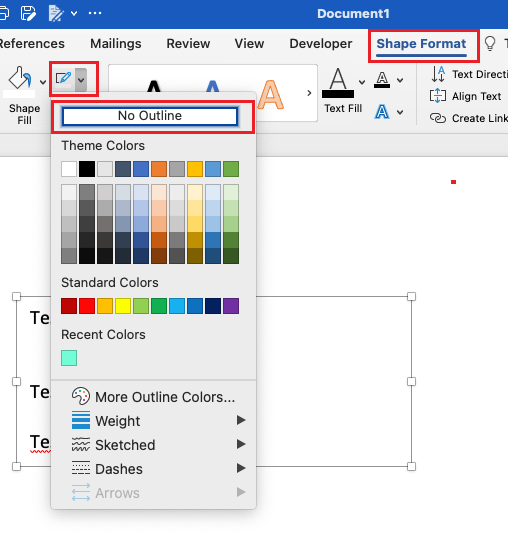Click the Shape Fill paint bucket icon
The image size is (508, 551).
click(x=20, y=78)
